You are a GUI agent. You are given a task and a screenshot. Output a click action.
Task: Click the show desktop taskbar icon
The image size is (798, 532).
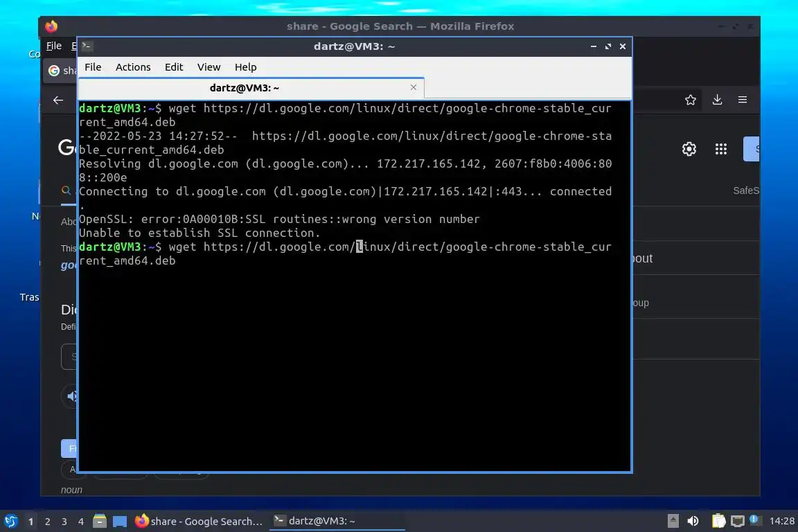[120, 522]
